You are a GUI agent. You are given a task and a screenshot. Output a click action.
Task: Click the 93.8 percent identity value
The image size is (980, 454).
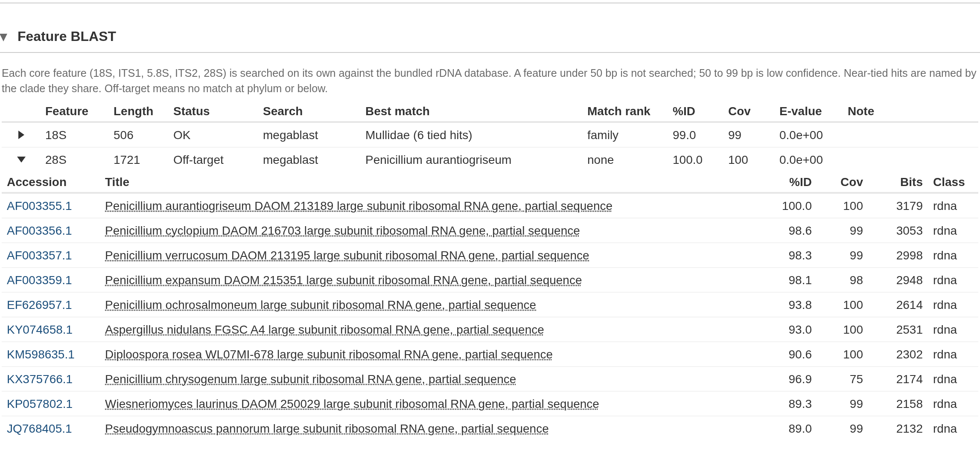800,305
